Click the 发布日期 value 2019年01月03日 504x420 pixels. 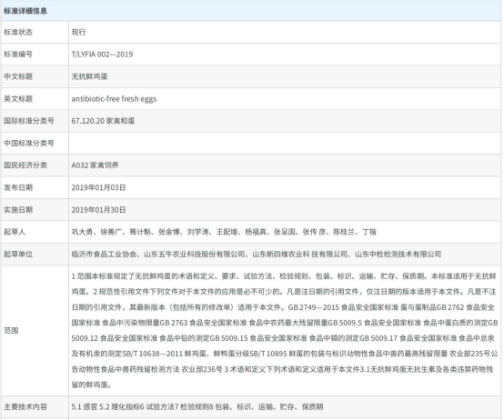(98, 187)
